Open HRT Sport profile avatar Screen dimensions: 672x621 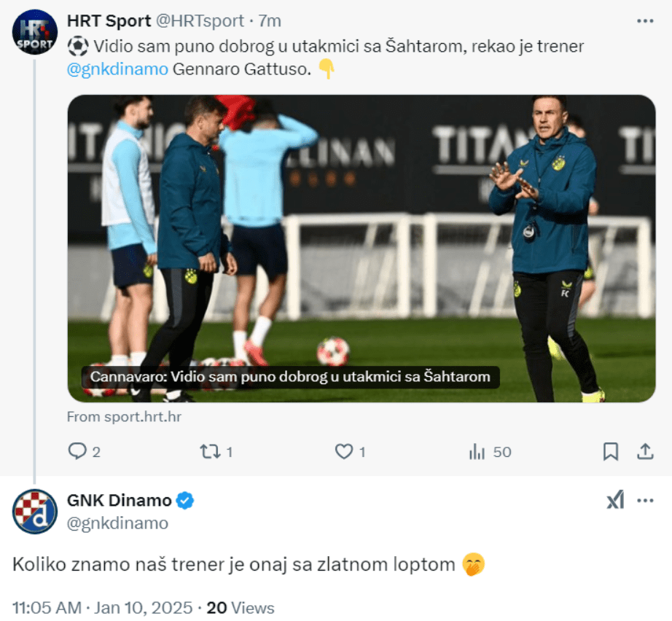[35, 32]
